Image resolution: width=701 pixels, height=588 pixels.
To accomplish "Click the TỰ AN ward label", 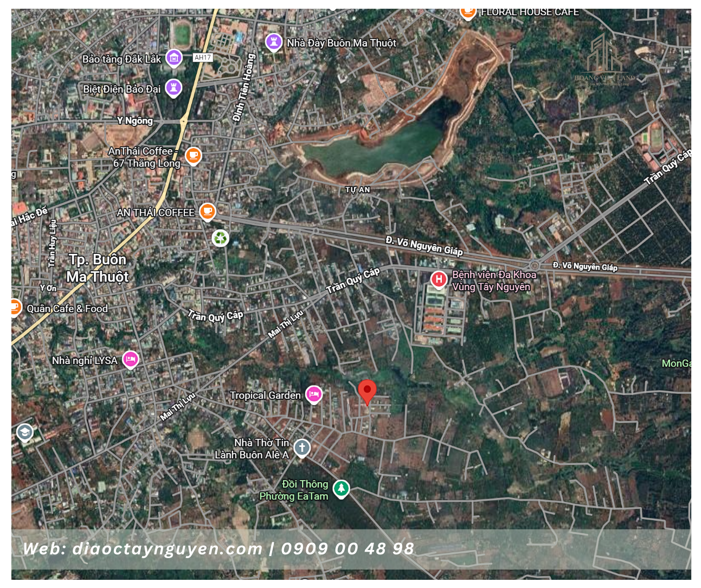I will 358,190.
